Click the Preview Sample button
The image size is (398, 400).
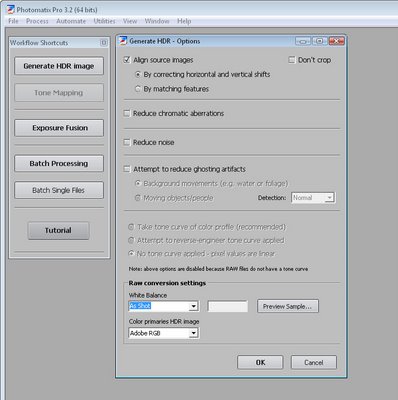tap(288, 306)
